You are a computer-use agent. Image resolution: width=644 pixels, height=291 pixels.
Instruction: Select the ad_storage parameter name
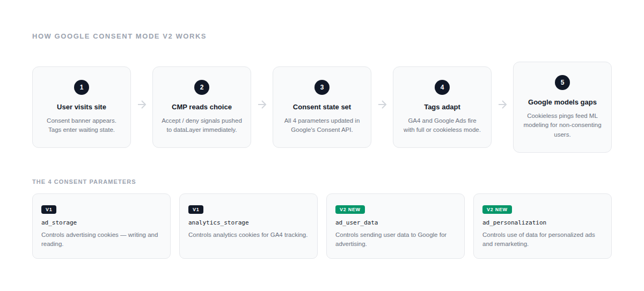point(59,222)
